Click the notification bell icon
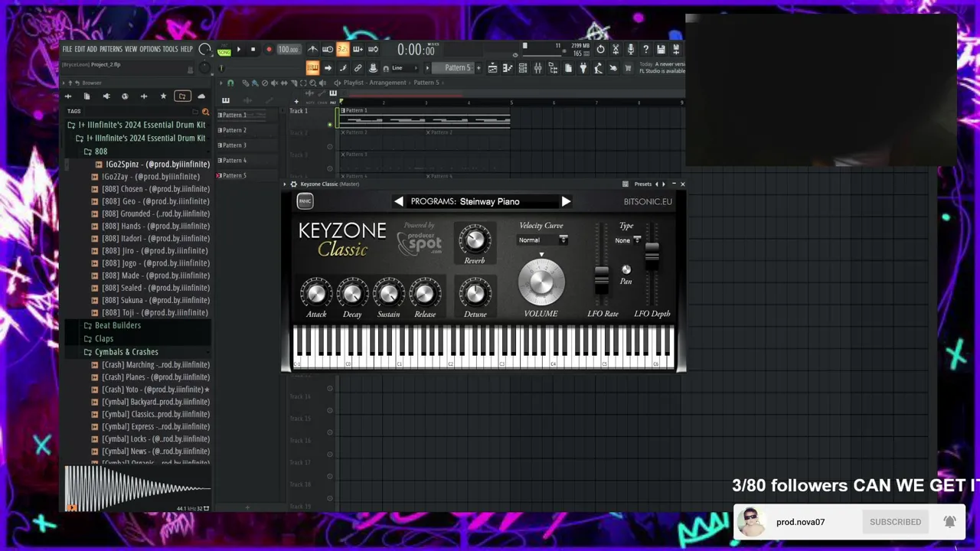Image resolution: width=980 pixels, height=551 pixels. pyautogui.click(x=949, y=522)
